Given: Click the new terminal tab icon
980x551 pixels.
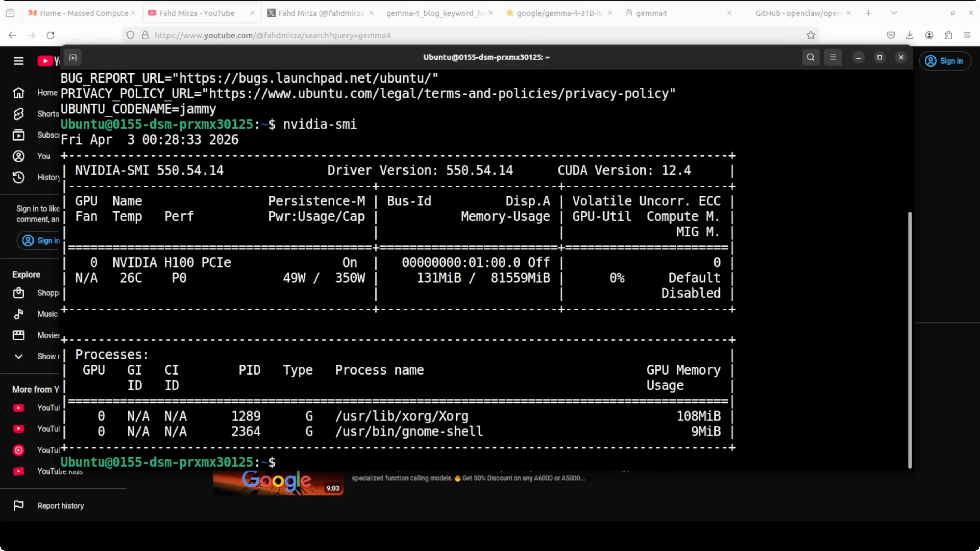Looking at the screenshot, I should (x=73, y=58).
